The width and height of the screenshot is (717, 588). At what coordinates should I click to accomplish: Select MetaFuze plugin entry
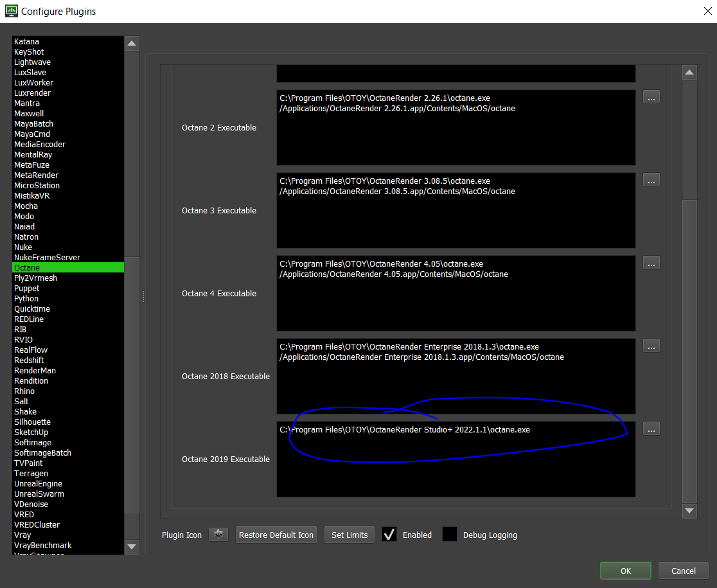coord(67,165)
